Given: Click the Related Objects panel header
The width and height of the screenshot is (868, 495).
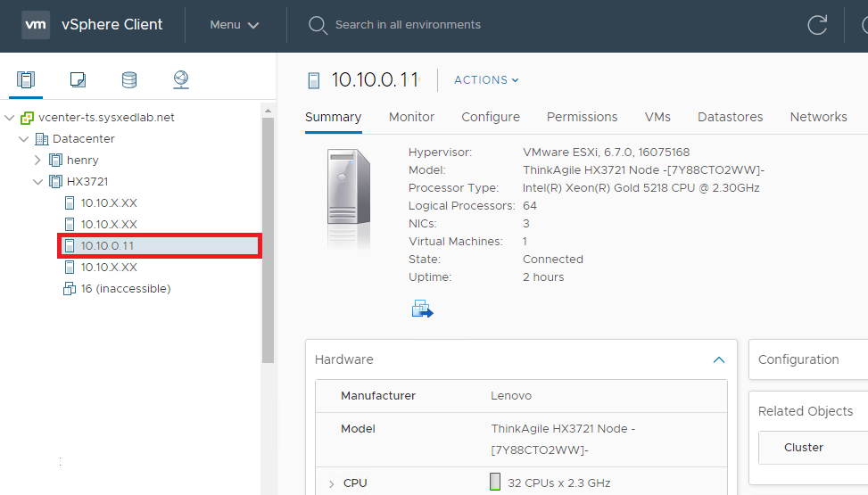Looking at the screenshot, I should click(x=805, y=411).
